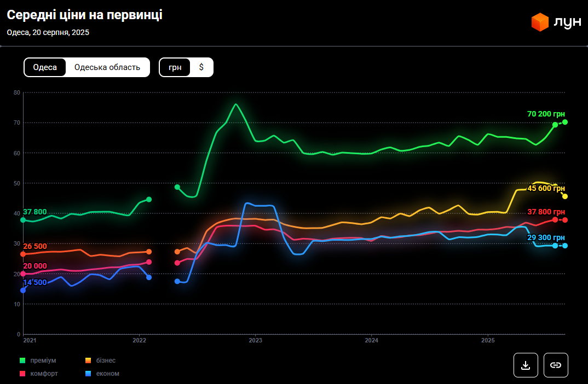Image resolution: width=588 pixels, height=384 pixels.
Task: Click the download chart icon
Action: (526, 365)
